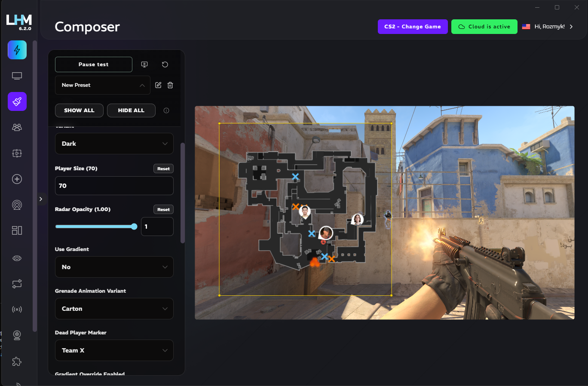Image resolution: width=588 pixels, height=386 pixels.
Task: Open the eye icon in the left sidebar
Action: click(17, 258)
